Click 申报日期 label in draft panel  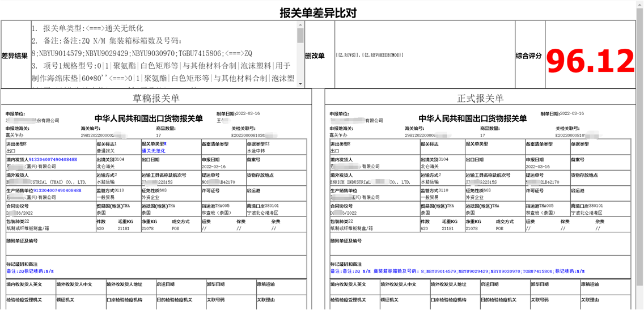point(211,159)
